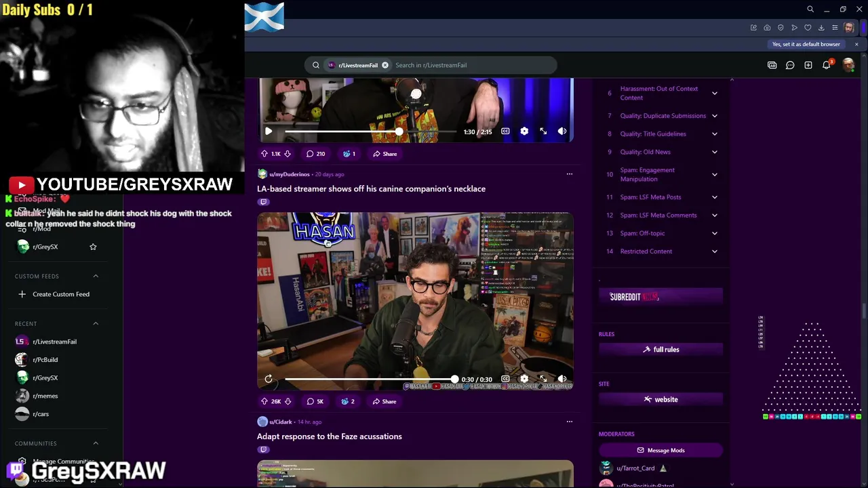Toggle captions on the Hasan video
The image size is (868, 488).
coord(505,379)
